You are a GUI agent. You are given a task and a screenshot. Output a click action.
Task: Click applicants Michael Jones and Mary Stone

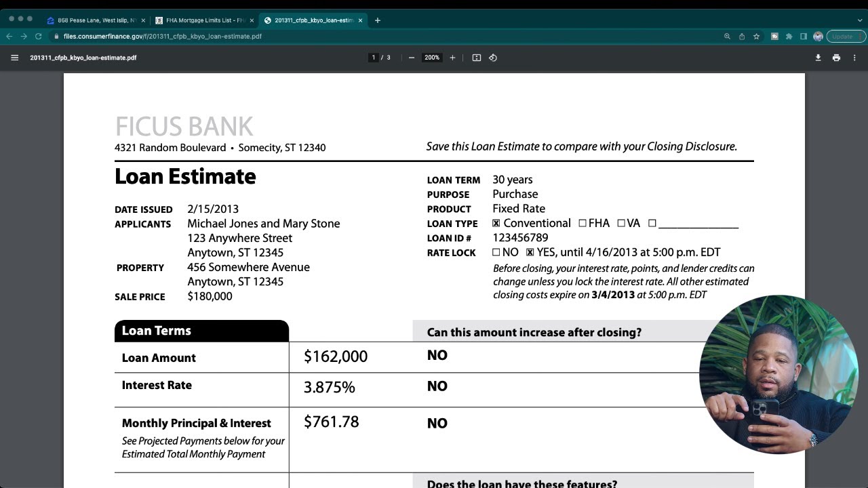click(264, 224)
